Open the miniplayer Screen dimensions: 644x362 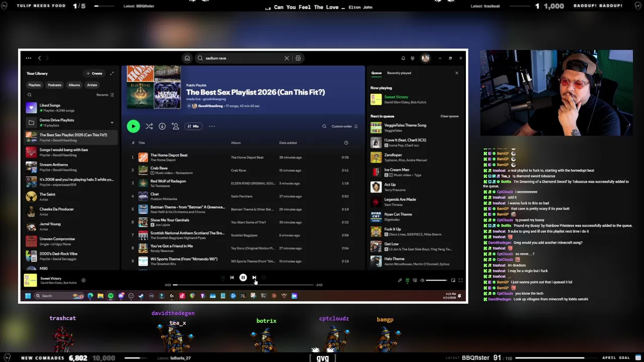pyautogui.click(x=453, y=281)
